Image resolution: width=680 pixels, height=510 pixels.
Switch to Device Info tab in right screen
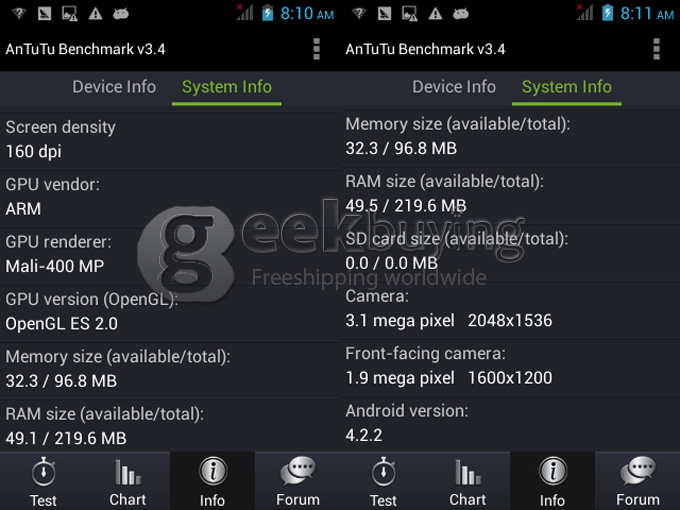tap(454, 87)
